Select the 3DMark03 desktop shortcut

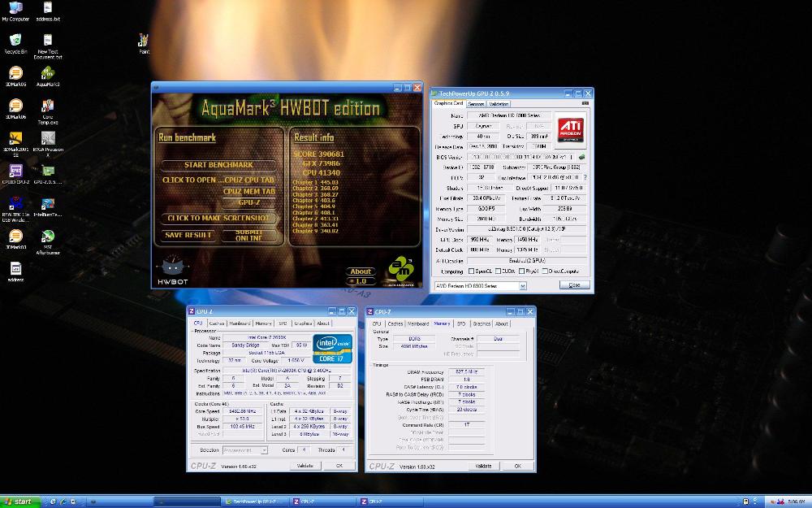15,239
